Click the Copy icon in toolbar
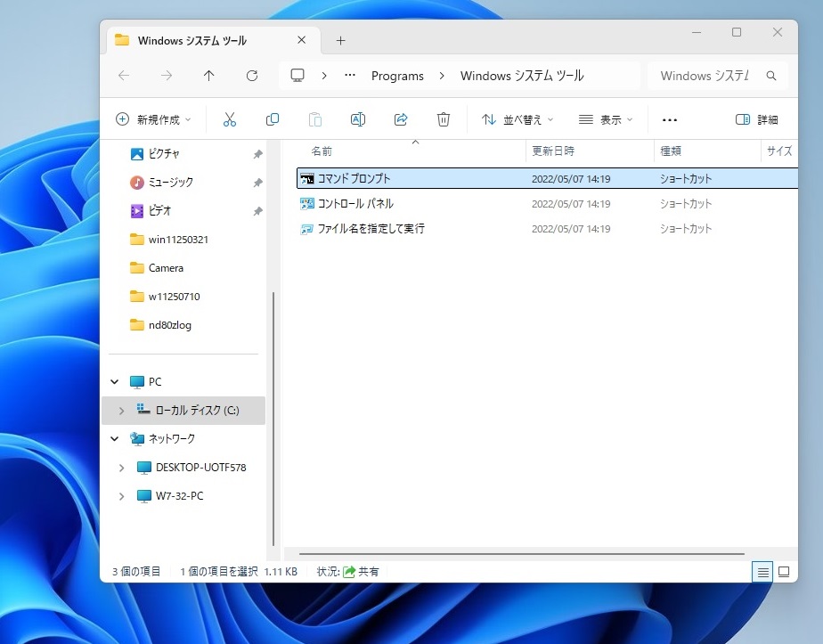823x644 pixels. tap(273, 119)
